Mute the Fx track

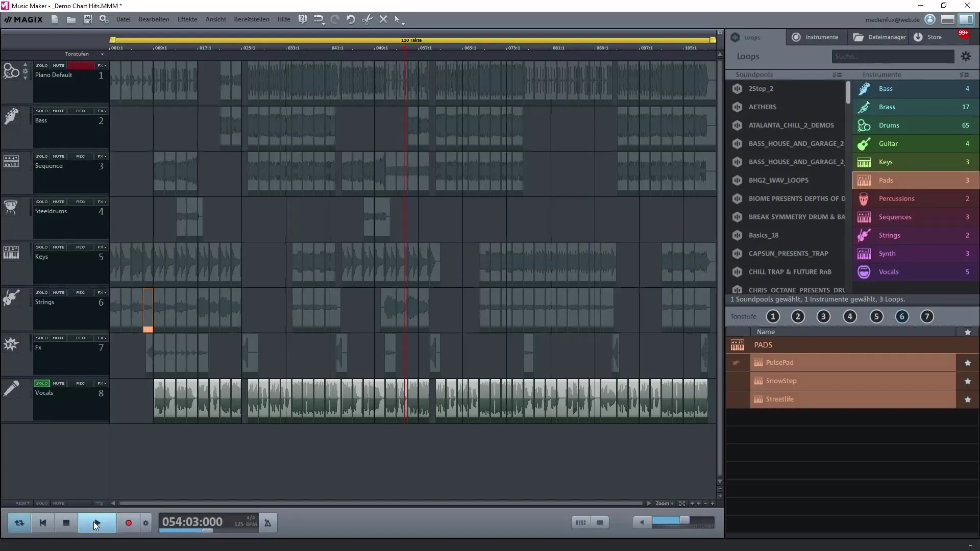(x=59, y=338)
